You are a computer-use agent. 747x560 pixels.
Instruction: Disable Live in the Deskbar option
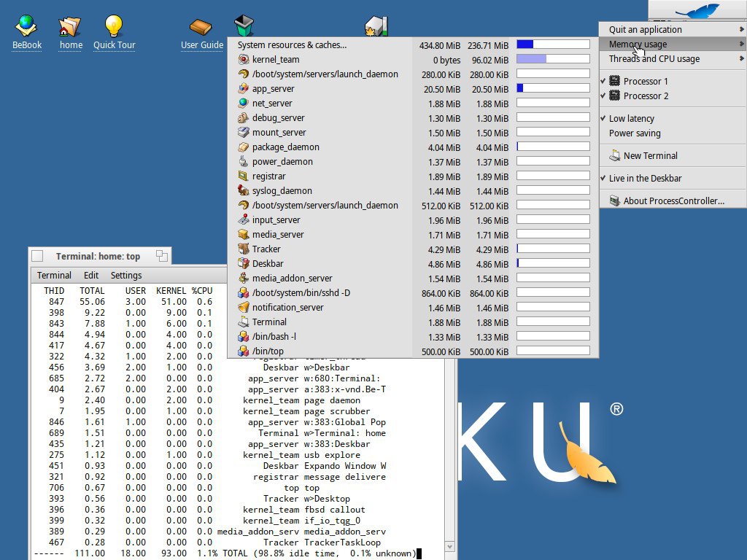645,178
